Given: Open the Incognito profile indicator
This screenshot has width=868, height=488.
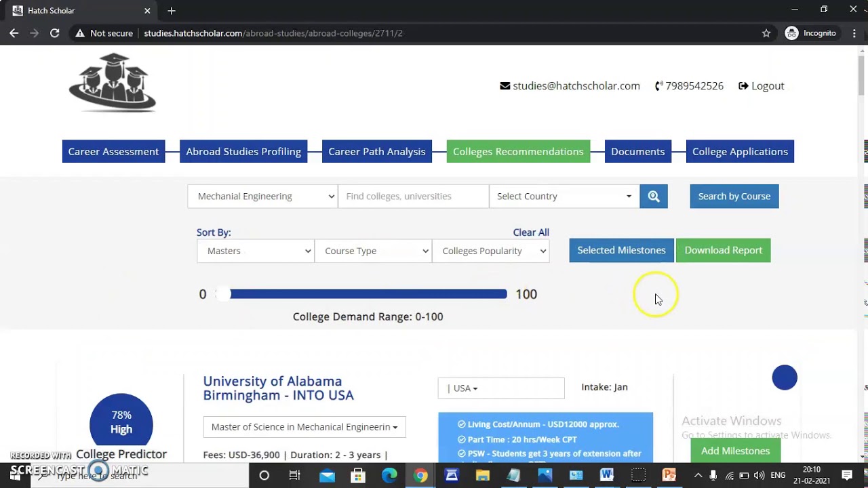Looking at the screenshot, I should [x=811, y=33].
